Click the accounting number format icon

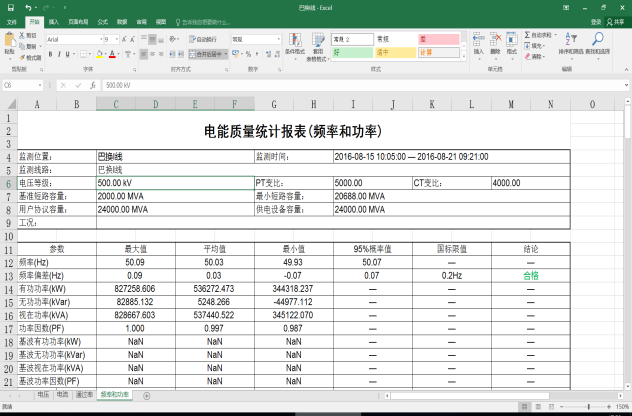235,54
